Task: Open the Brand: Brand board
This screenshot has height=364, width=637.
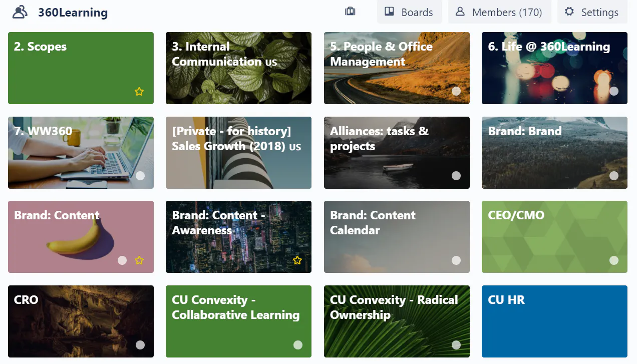Action: pyautogui.click(x=554, y=153)
